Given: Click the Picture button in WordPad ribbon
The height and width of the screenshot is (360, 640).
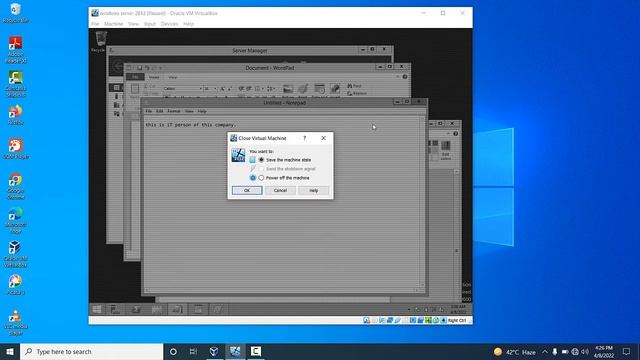Looking at the screenshot, I should tap(288, 91).
